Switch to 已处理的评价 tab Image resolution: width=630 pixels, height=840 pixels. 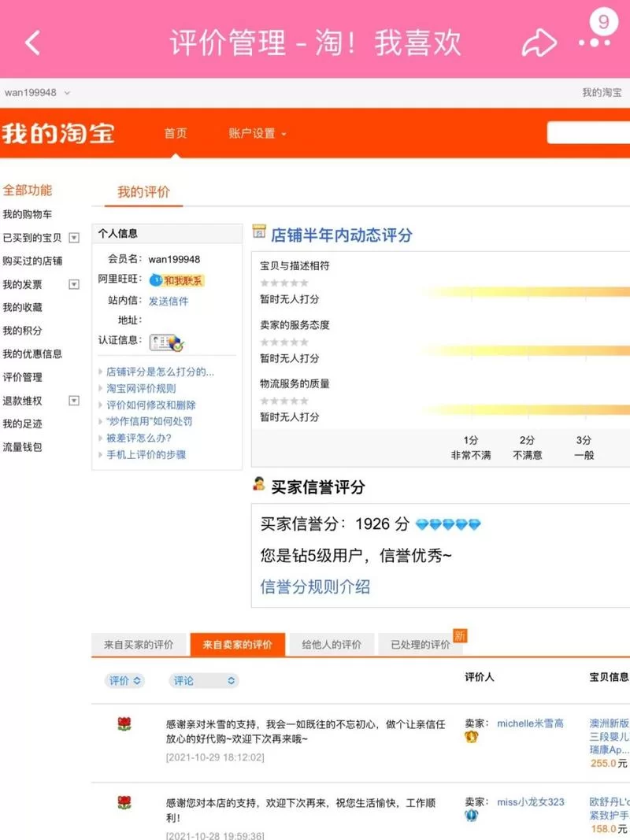click(x=421, y=645)
